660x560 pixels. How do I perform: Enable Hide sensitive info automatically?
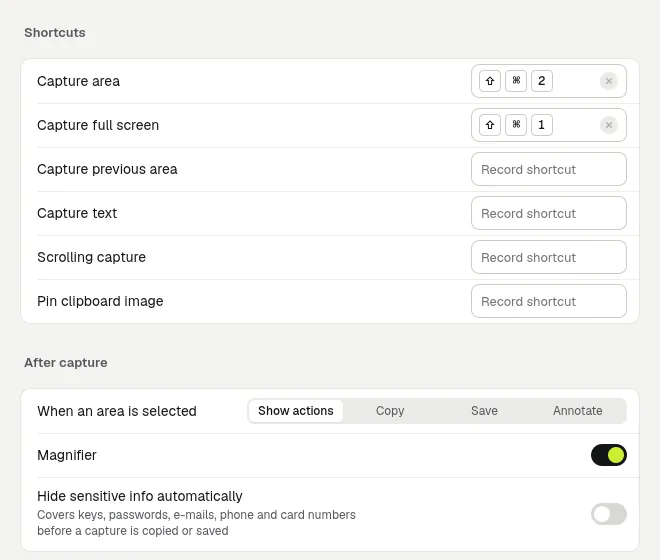[609, 514]
